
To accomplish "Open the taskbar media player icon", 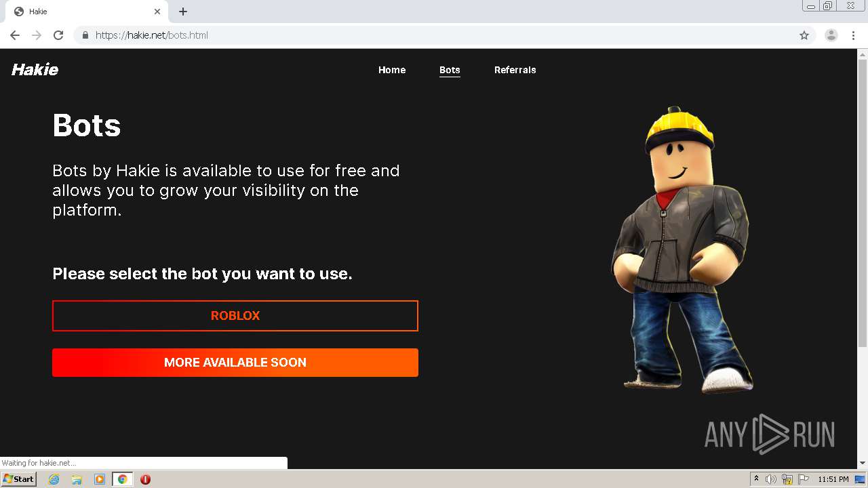I will tap(99, 479).
